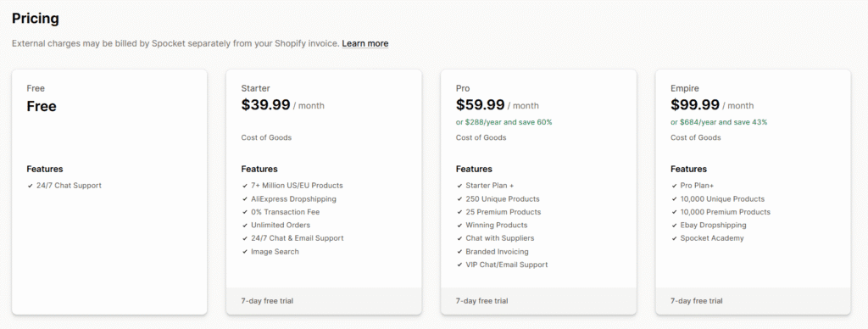Click the 10,000 Premium Products feature

726,212
